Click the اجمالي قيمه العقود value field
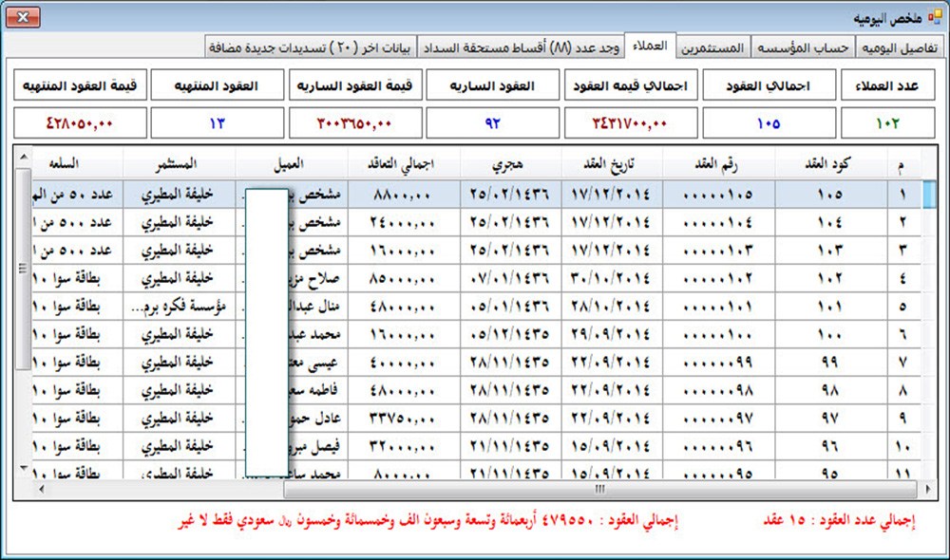The width and height of the screenshot is (950, 560). tap(632, 122)
